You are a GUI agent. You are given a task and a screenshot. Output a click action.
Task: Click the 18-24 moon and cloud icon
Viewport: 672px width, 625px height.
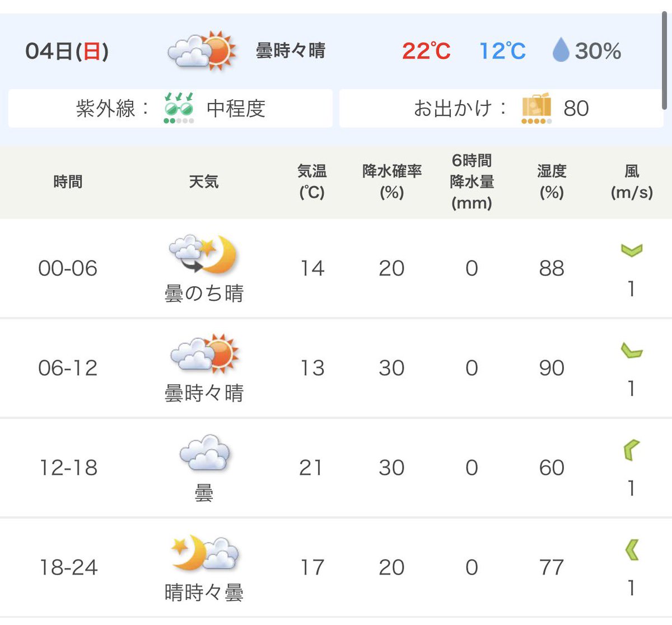[x=205, y=553]
